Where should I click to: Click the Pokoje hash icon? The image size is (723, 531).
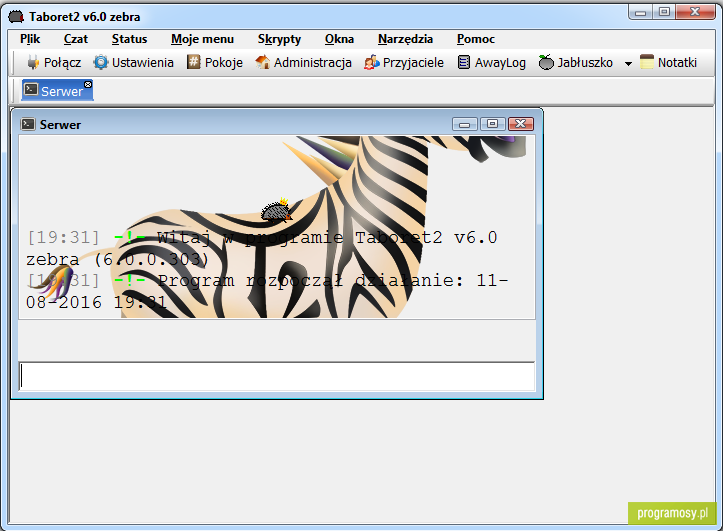coord(194,62)
